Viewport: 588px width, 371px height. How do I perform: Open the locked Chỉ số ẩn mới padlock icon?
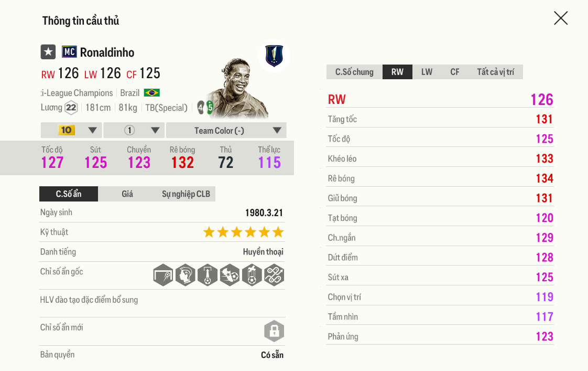(274, 331)
